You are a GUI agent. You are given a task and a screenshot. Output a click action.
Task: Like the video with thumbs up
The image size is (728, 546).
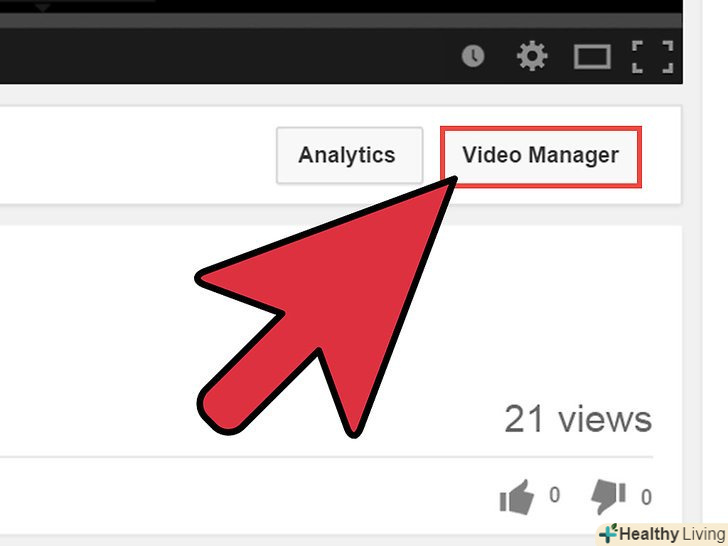(x=516, y=497)
